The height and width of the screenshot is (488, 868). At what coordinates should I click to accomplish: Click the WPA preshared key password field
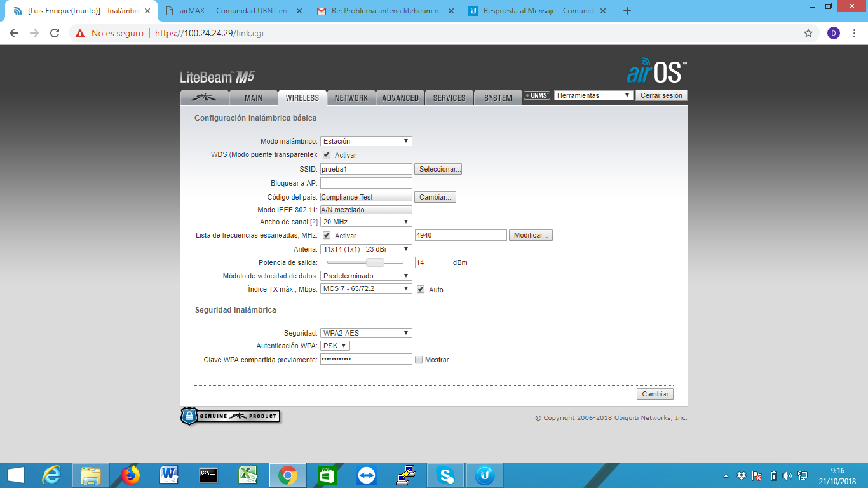[366, 359]
